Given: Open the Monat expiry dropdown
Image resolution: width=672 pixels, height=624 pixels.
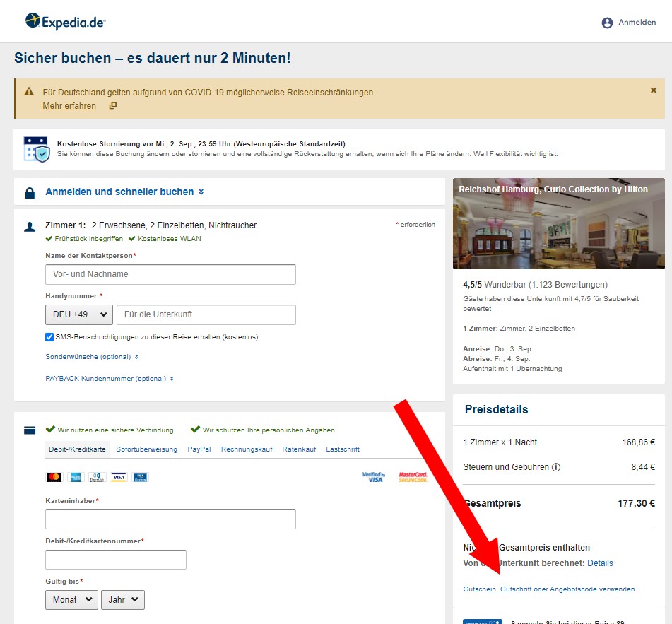Looking at the screenshot, I should pyautogui.click(x=71, y=600).
